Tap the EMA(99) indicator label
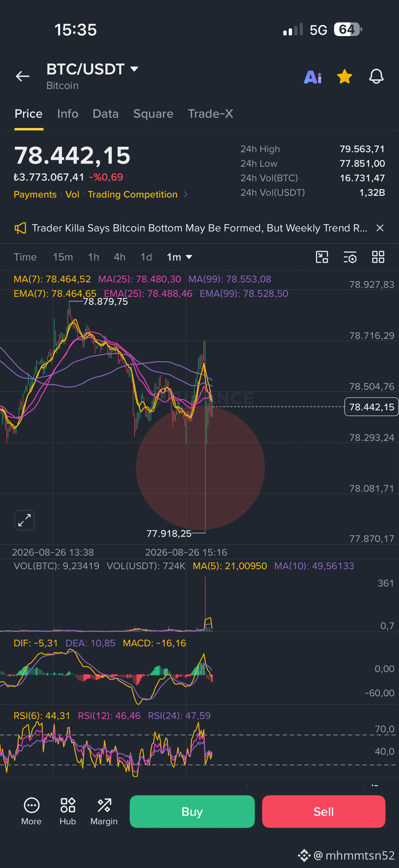399x868 pixels. [244, 294]
